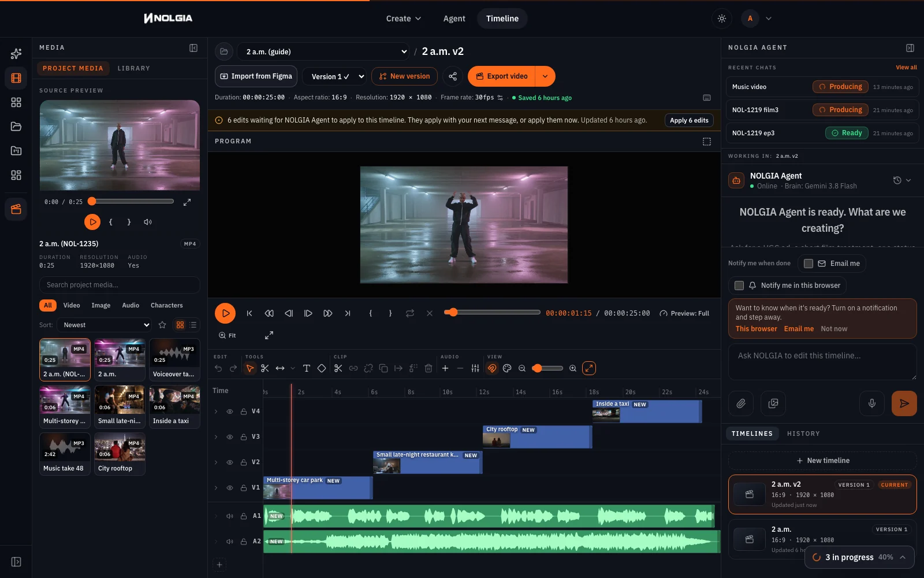Click the share icon next to New version
Image resolution: width=924 pixels, height=578 pixels.
click(x=453, y=76)
